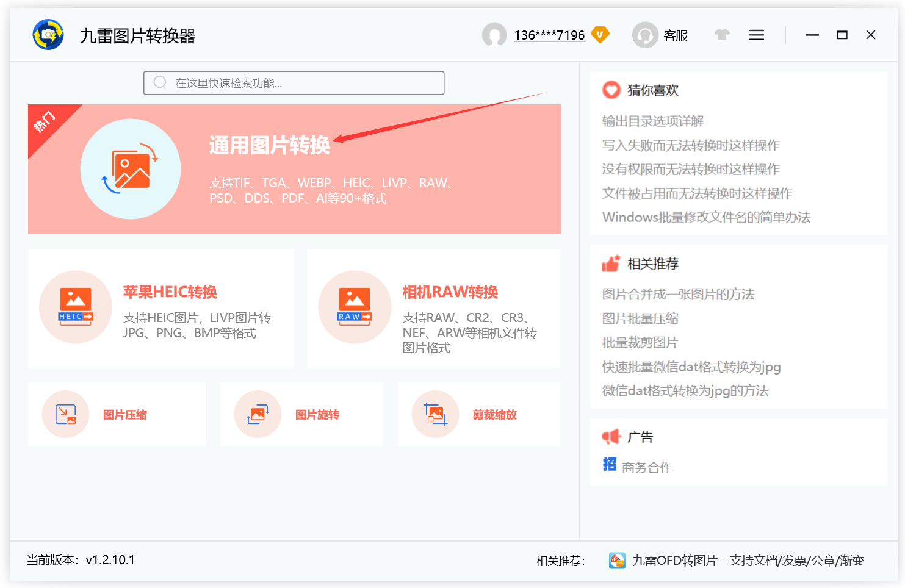The image size is (905, 588).
Task: Click the megaphone icon beside 广告
Action: [x=611, y=437]
